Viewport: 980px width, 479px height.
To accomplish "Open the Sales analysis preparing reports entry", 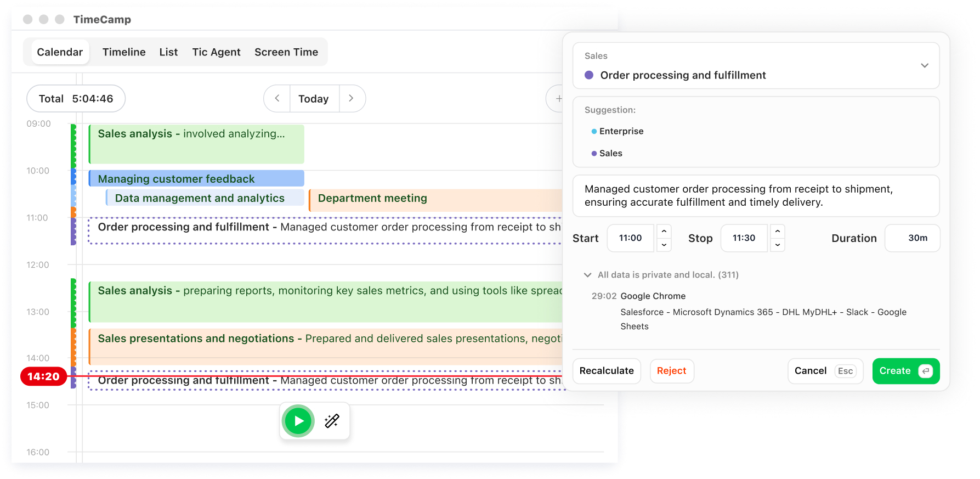I will pyautogui.click(x=326, y=302).
